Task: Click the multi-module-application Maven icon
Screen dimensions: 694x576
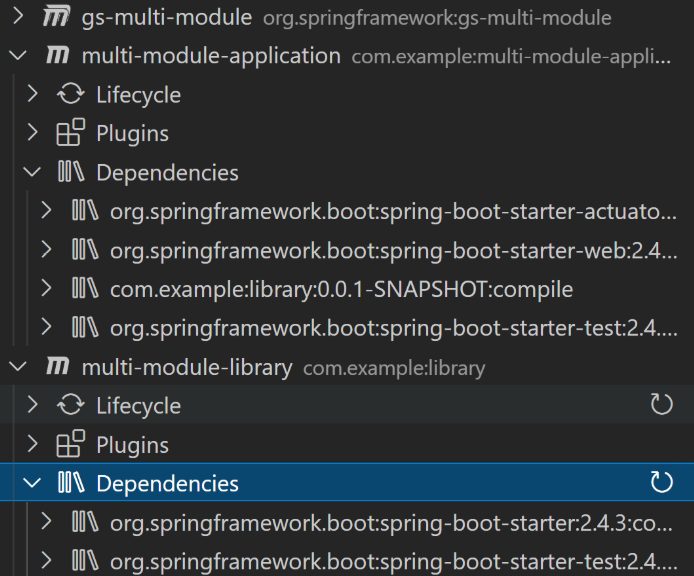Action: pyautogui.click(x=58, y=55)
